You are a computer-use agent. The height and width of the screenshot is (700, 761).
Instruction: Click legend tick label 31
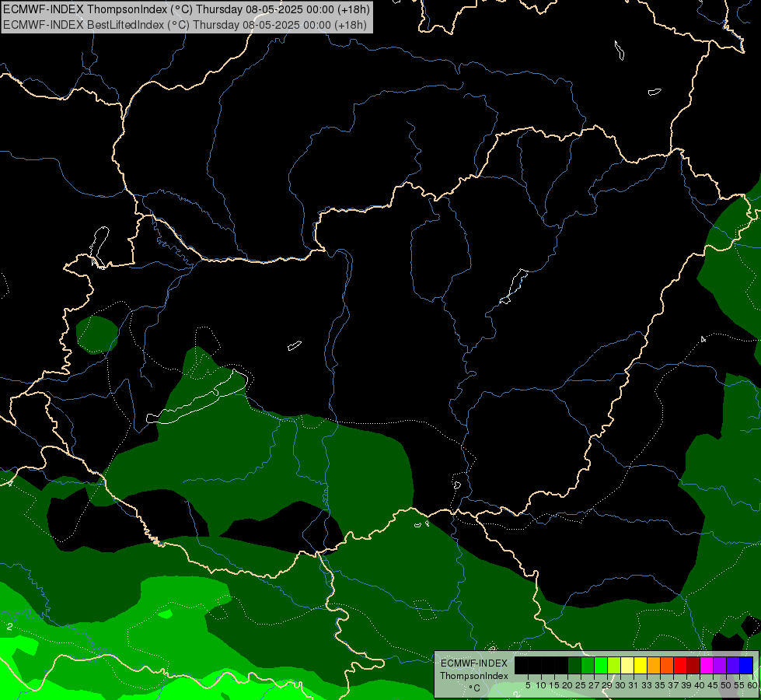point(634,685)
